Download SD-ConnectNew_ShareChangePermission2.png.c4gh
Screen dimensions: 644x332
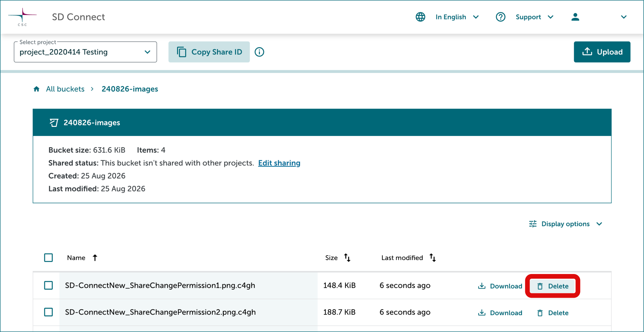[500, 313]
